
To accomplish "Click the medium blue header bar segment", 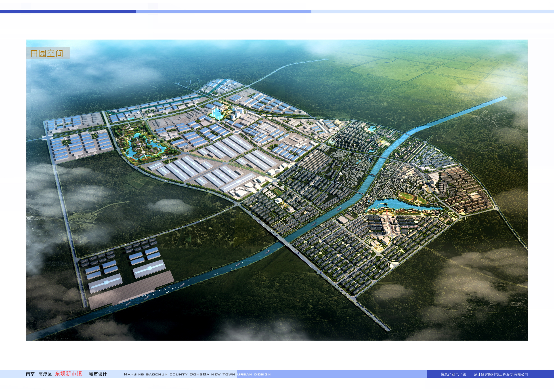I will coord(223,11).
